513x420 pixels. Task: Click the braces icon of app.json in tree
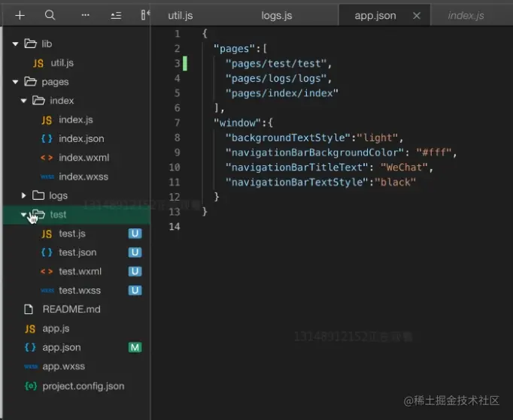pyautogui.click(x=30, y=347)
